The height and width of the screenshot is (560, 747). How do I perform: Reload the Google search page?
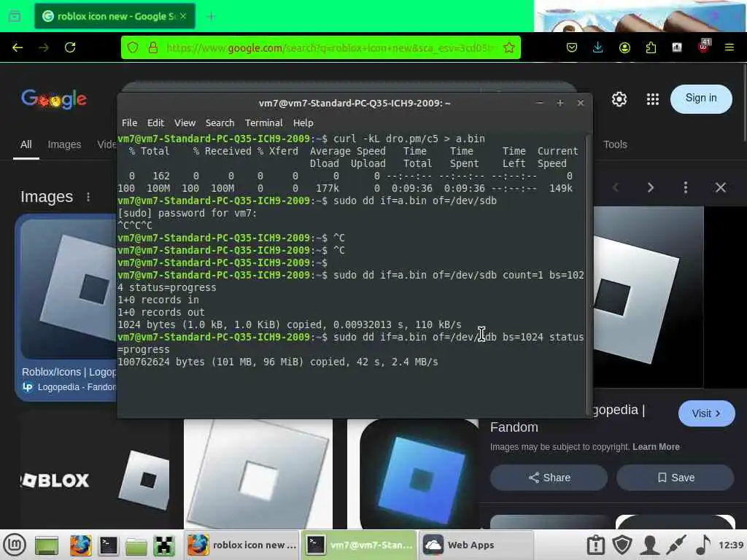pos(70,47)
